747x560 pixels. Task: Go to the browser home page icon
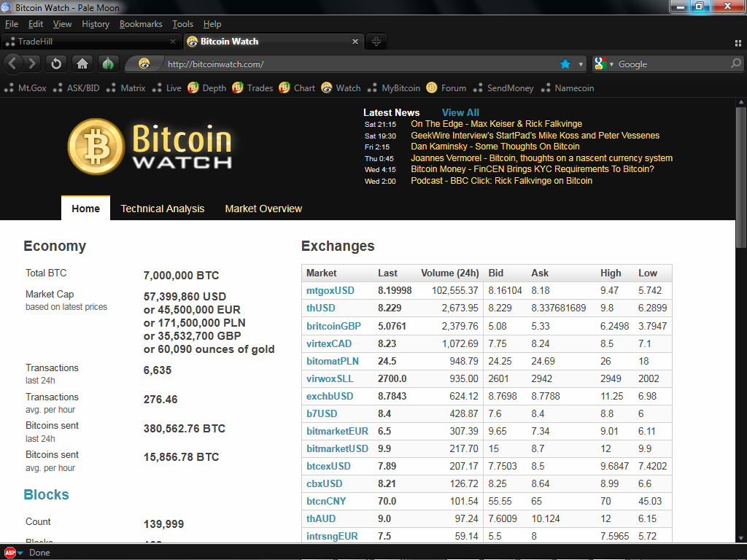click(x=82, y=64)
